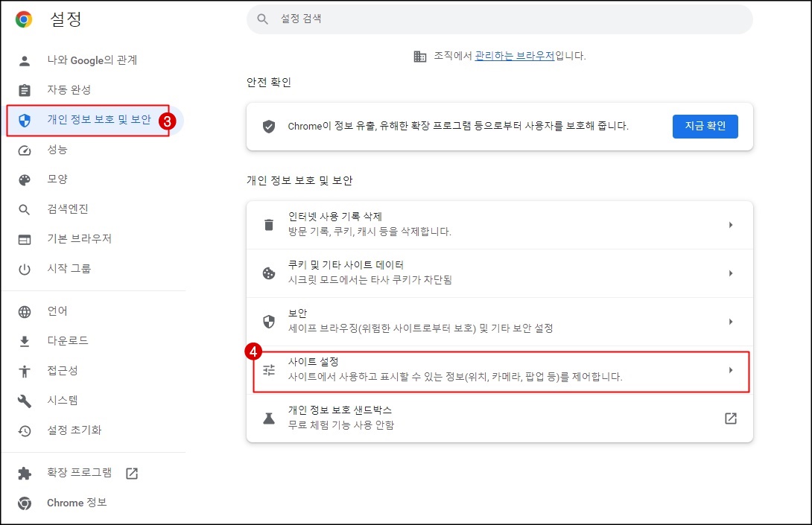
Task: Select the tune sliders icon for 사이트 설정
Action: 269,369
